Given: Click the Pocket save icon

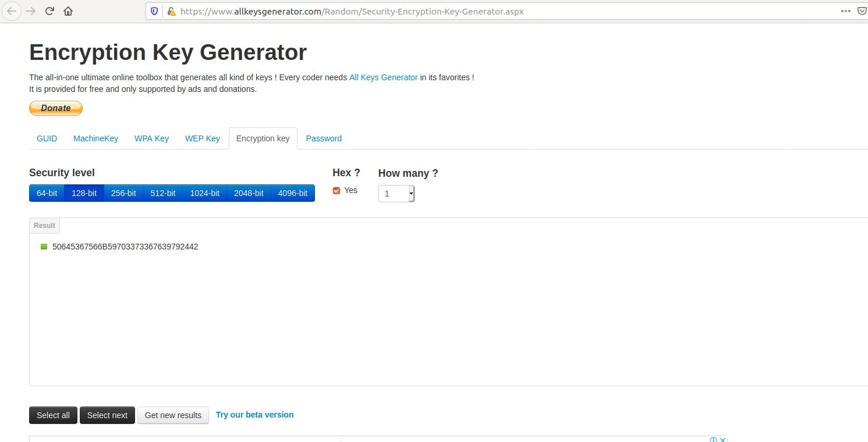Looking at the screenshot, I should (862, 11).
